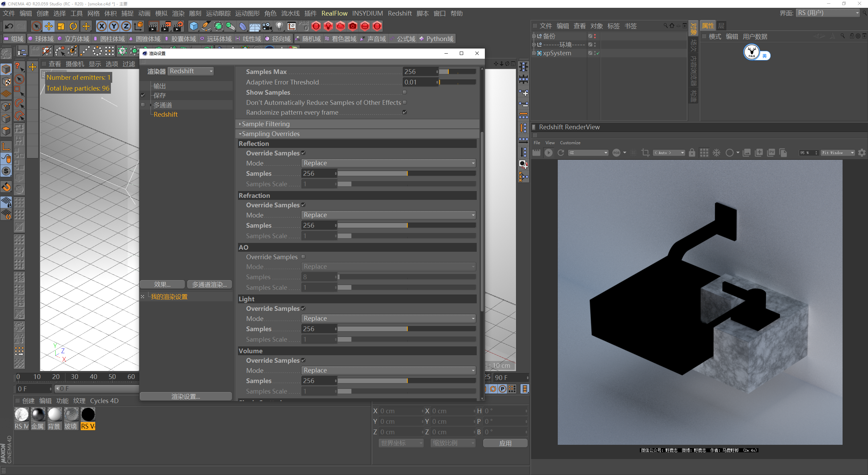868x475 pixels.
Task: Toggle the Y axis lock
Action: coord(114,26)
